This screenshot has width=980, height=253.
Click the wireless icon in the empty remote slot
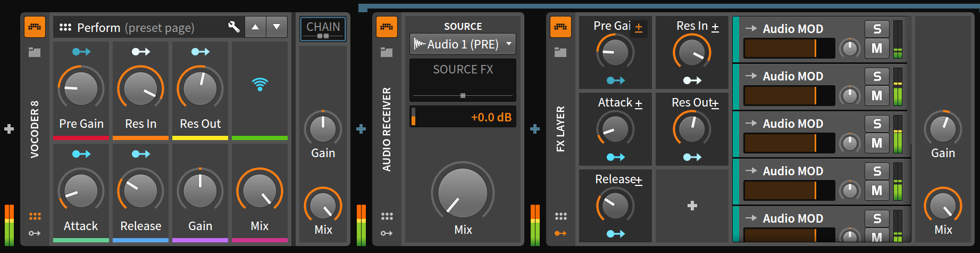(x=259, y=84)
